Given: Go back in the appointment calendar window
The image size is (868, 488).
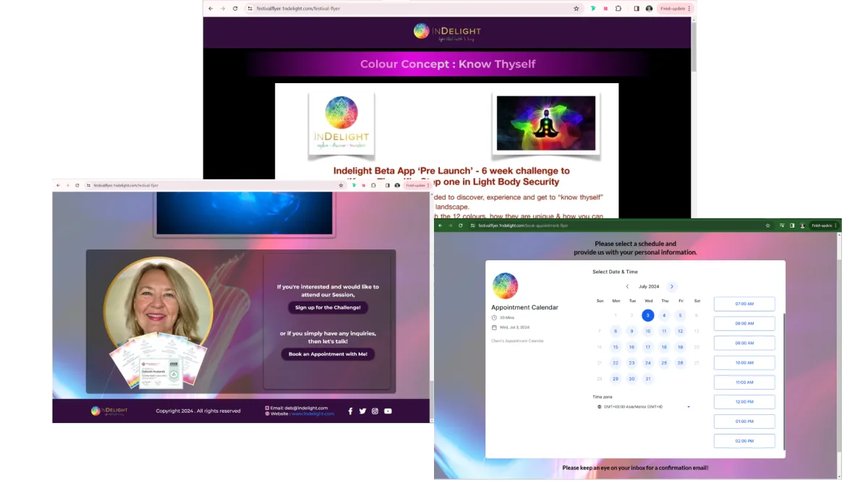Looking at the screenshot, I should [x=441, y=226].
